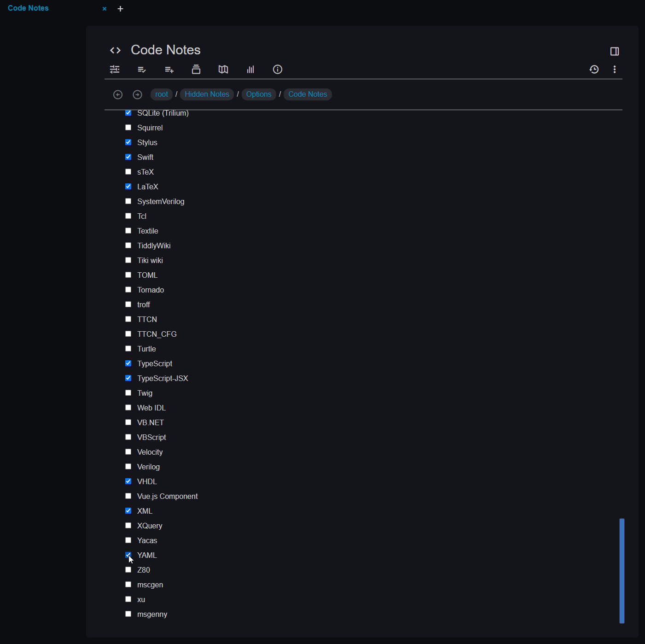This screenshot has width=645, height=644.
Task: Navigate to Options in the breadcrumb
Action: [259, 94]
